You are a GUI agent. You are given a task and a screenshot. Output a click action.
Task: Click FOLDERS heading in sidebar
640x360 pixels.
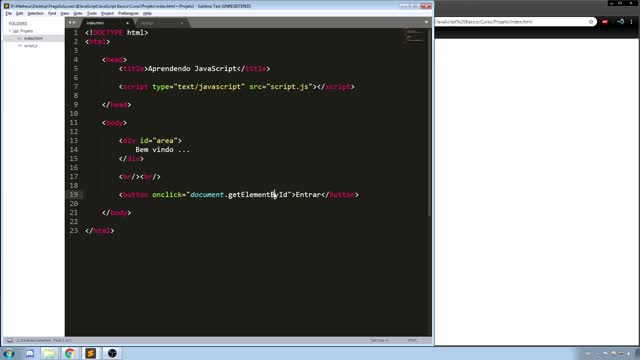coord(18,24)
